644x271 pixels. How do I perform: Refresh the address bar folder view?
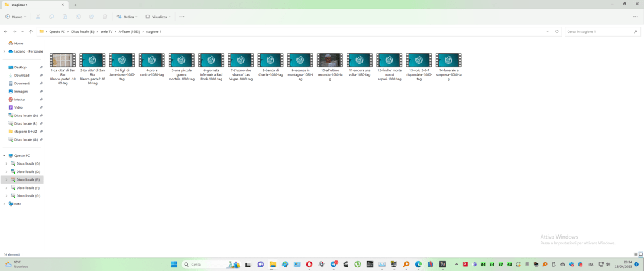pyautogui.click(x=557, y=31)
